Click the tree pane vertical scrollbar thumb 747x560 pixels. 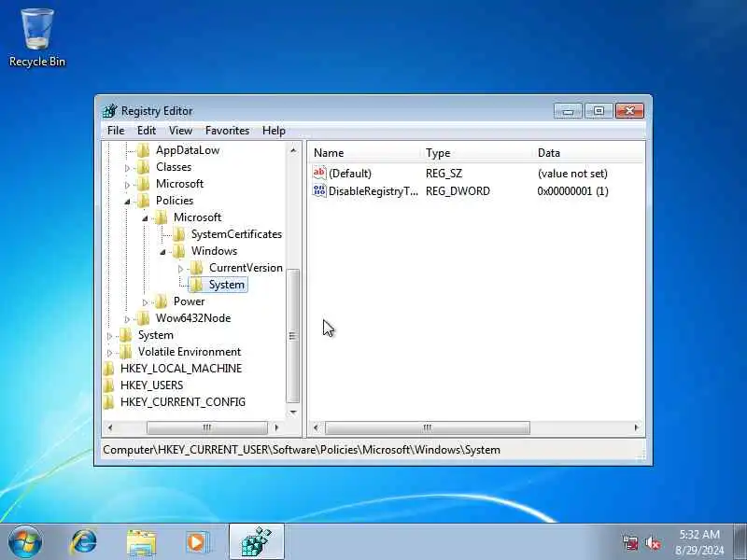point(293,336)
